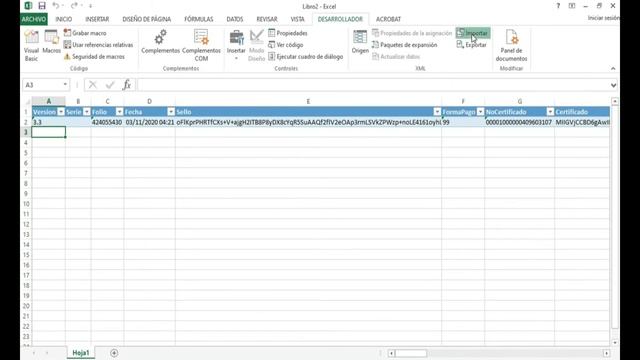Undo the last action

[56, 6]
